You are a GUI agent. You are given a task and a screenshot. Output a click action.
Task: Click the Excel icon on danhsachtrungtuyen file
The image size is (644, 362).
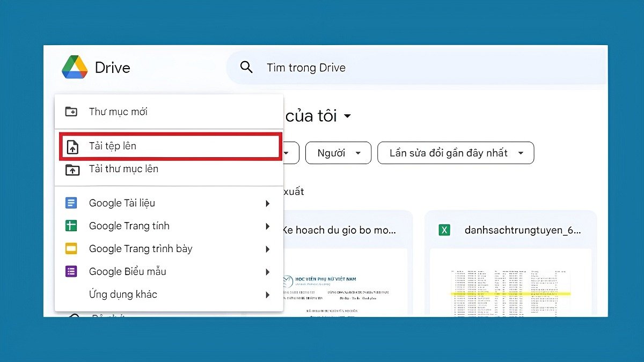pyautogui.click(x=444, y=230)
